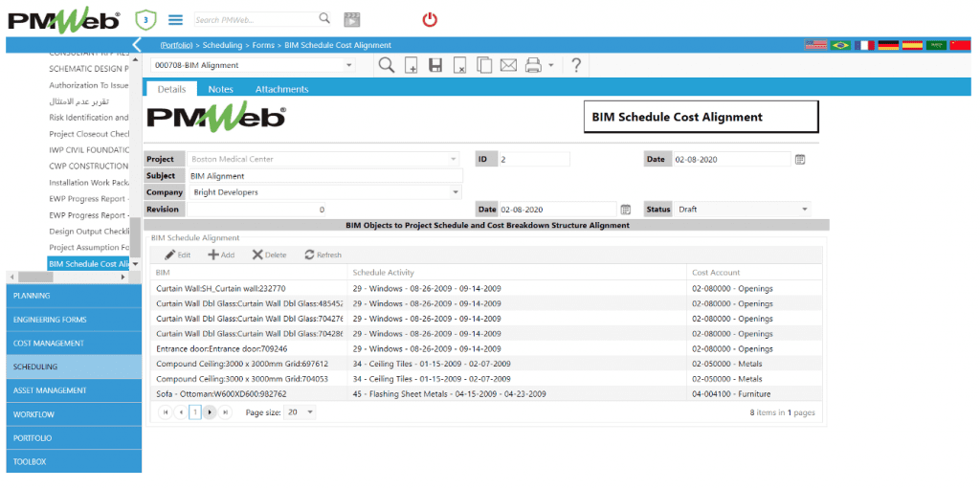Select BIM Schedule Cost Alignment in sidebar list
This screenshot has width=980, height=489.
point(88,264)
